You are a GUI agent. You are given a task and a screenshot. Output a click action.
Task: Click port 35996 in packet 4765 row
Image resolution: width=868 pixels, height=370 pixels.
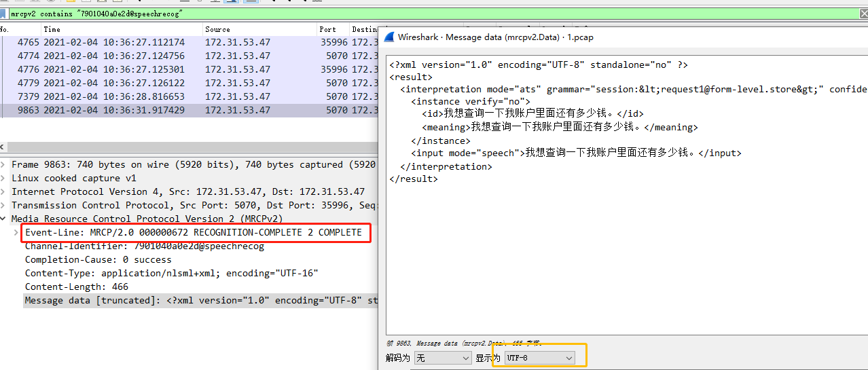pyautogui.click(x=334, y=42)
